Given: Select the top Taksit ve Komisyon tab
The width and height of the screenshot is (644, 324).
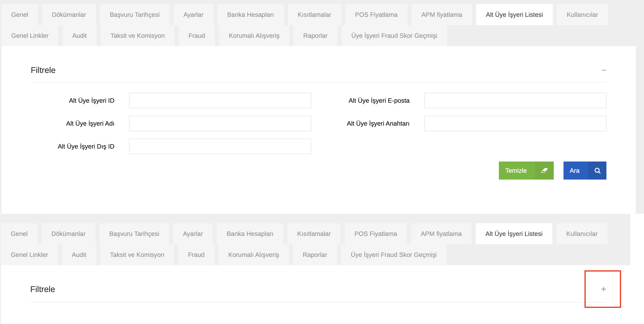Looking at the screenshot, I should click(137, 36).
